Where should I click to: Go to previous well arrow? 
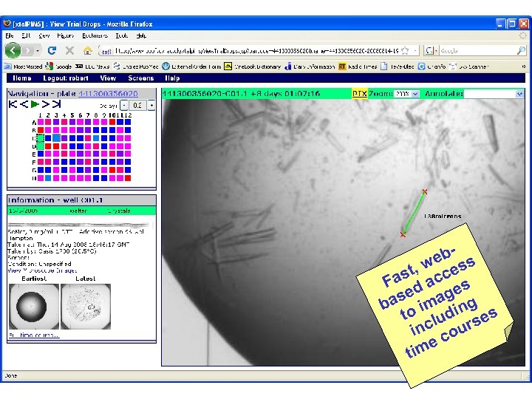[24, 104]
